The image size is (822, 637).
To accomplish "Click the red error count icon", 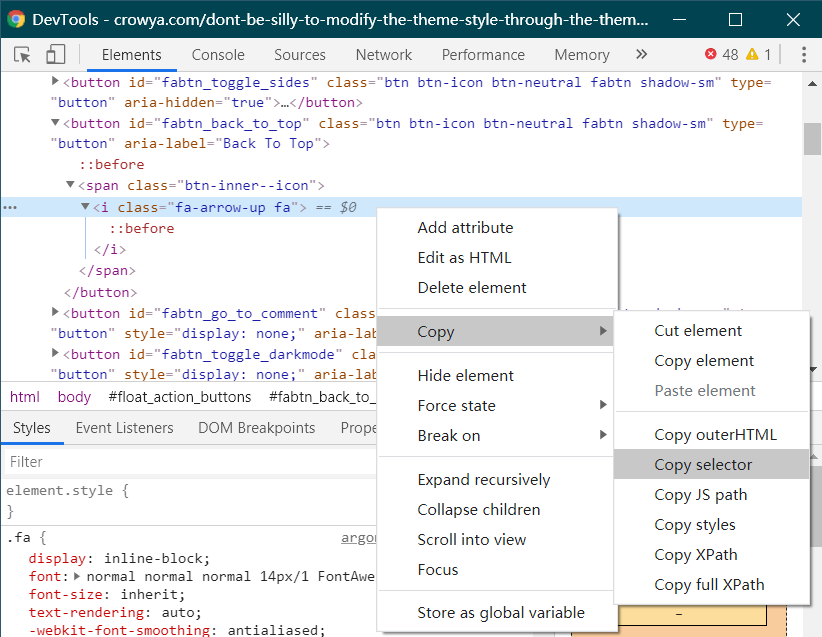I will tap(711, 55).
